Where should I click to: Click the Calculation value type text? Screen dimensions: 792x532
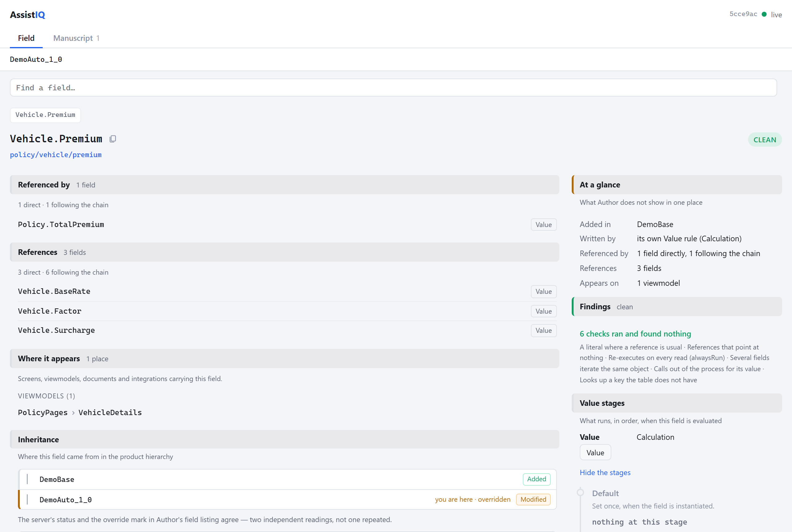[x=655, y=437]
